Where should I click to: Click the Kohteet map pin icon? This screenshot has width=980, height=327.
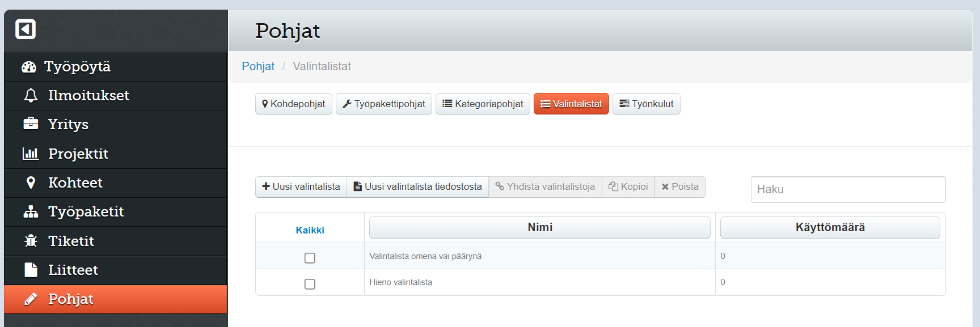pyautogui.click(x=31, y=182)
